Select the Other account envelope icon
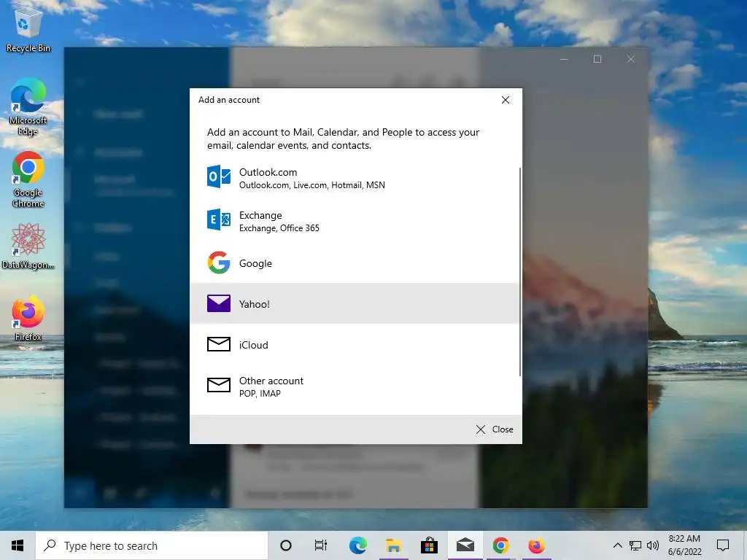This screenshot has height=560, width=747. click(219, 385)
